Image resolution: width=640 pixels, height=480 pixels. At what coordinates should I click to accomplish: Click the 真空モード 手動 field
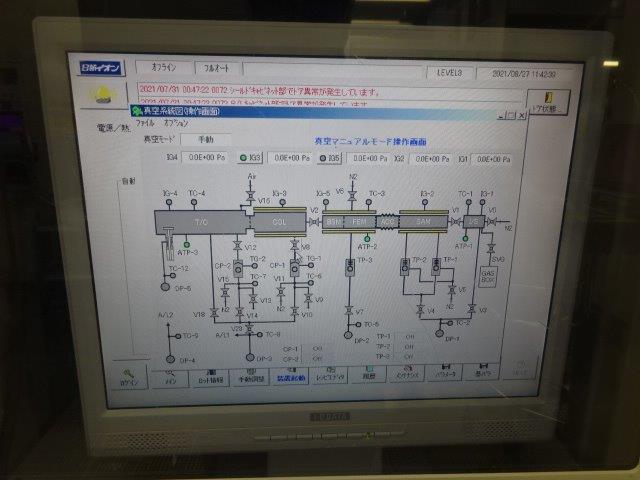[206, 139]
